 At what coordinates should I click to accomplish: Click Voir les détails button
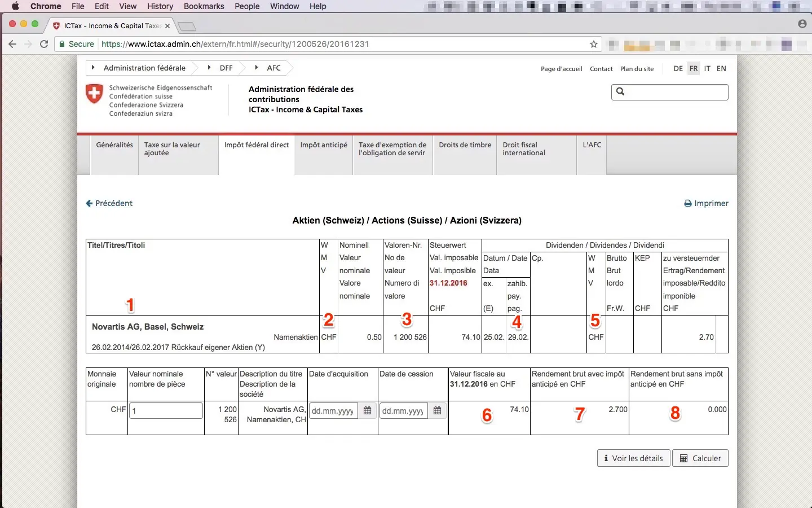point(634,458)
